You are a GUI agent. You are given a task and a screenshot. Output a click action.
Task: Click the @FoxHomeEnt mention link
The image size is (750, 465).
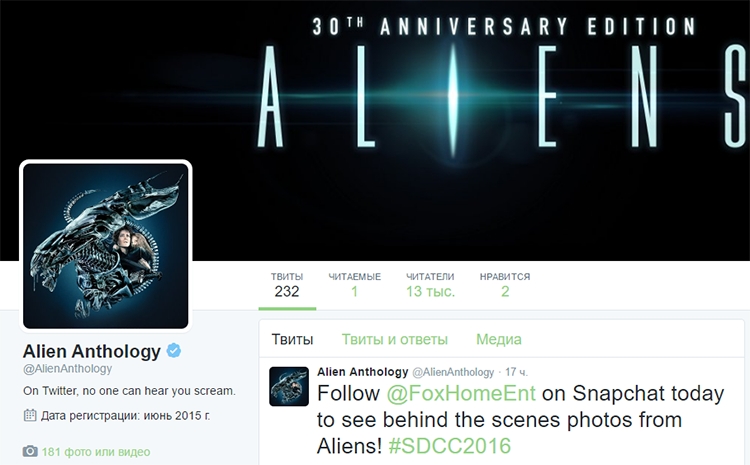461,393
